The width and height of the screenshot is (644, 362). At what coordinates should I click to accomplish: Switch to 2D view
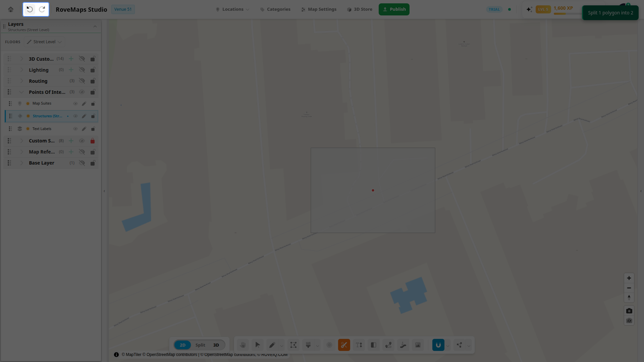(x=182, y=345)
